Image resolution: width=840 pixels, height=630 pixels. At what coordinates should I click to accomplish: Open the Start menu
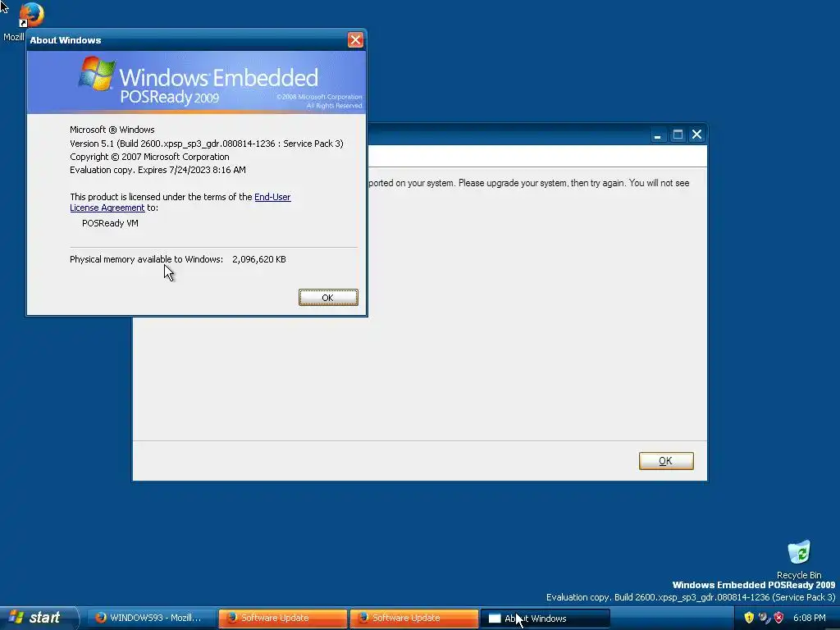pos(39,618)
